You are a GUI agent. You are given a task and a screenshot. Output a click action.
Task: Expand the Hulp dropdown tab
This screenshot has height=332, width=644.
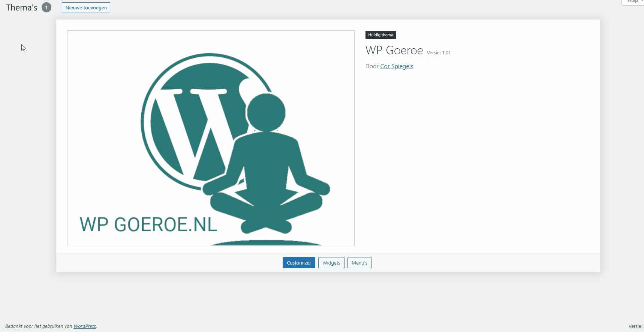[634, 1]
